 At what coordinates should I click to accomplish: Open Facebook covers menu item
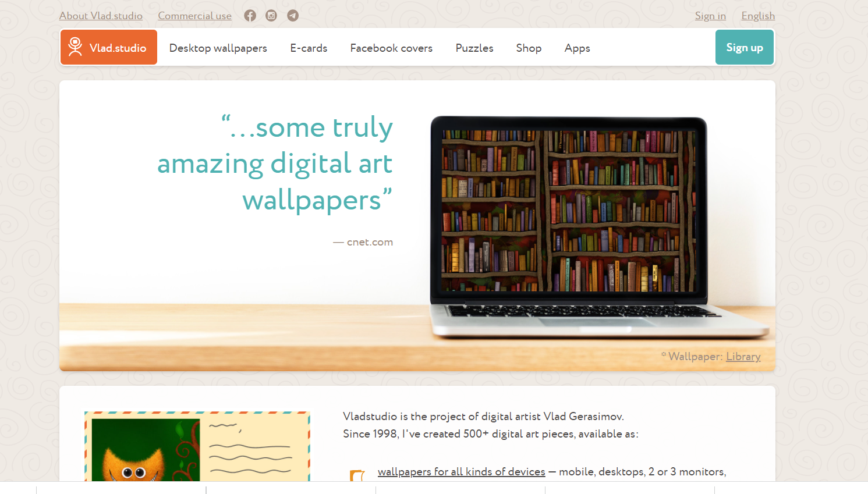click(x=391, y=48)
